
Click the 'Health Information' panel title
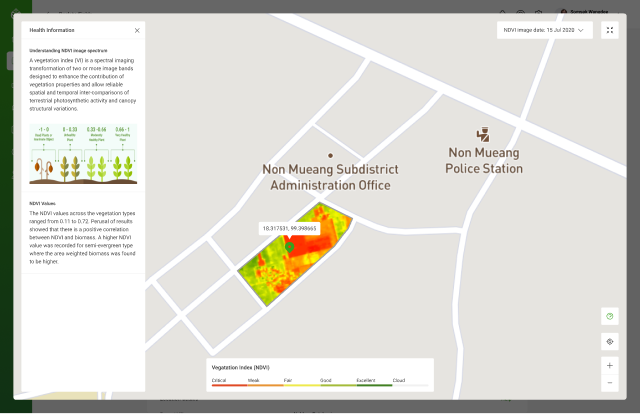point(52,30)
